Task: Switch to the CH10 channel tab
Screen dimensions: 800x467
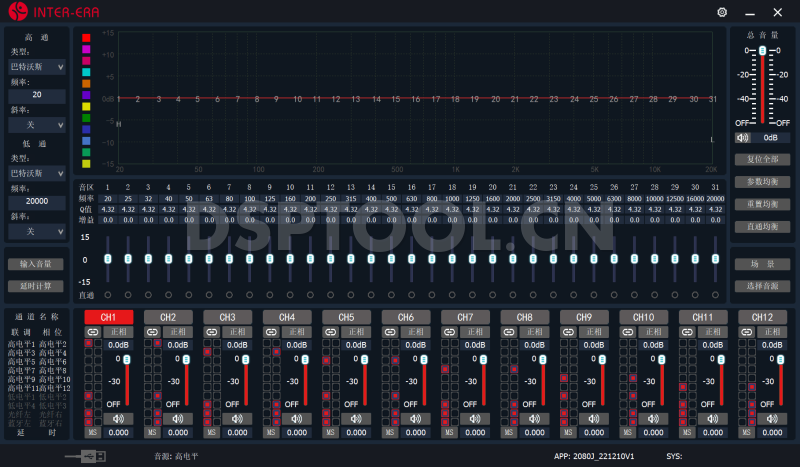Action: 643,317
